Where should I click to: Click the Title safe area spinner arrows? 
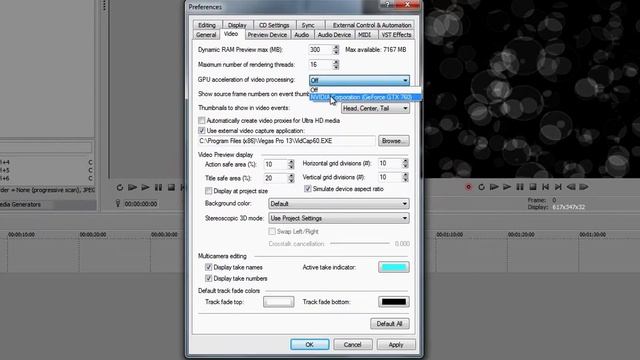pos(291,178)
